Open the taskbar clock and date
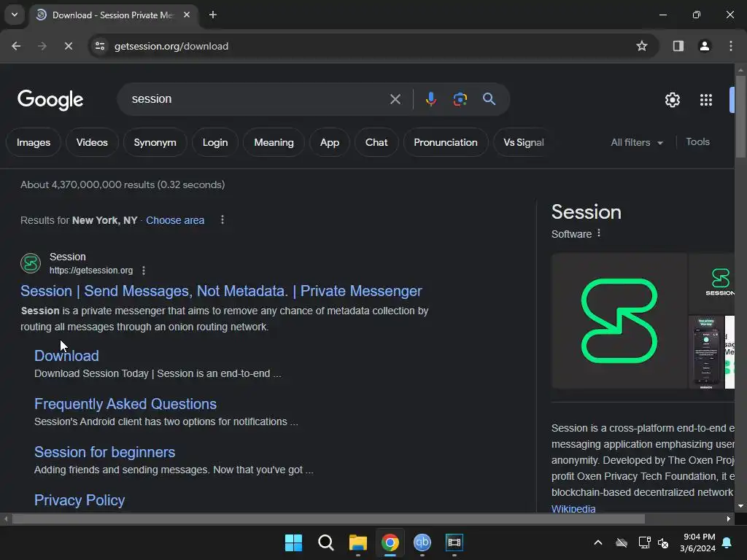The height and width of the screenshot is (560, 747). click(697, 542)
